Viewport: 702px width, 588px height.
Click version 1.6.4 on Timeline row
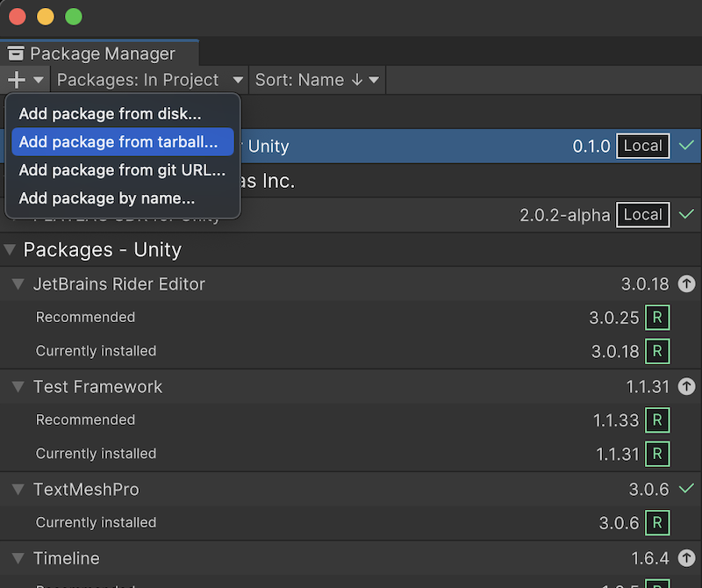pyautogui.click(x=650, y=558)
